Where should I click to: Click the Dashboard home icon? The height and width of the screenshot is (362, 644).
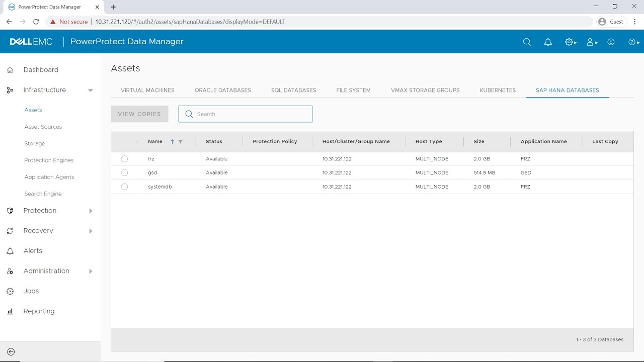coord(10,70)
